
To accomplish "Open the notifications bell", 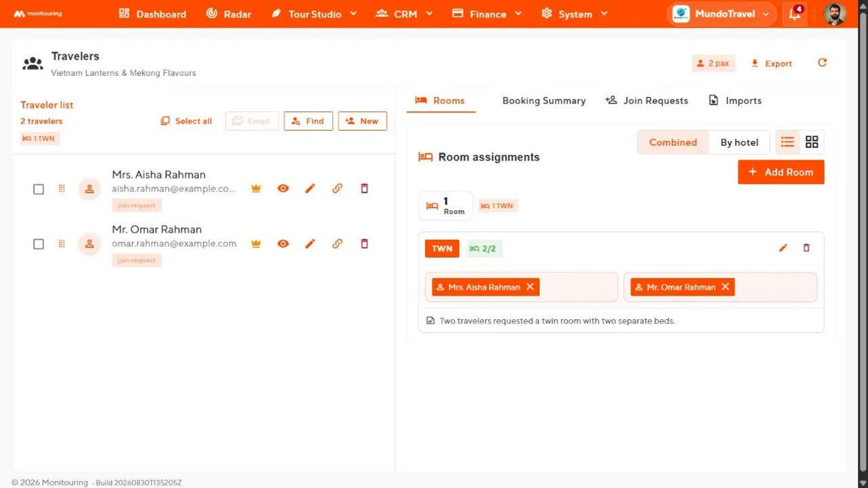I will [795, 14].
